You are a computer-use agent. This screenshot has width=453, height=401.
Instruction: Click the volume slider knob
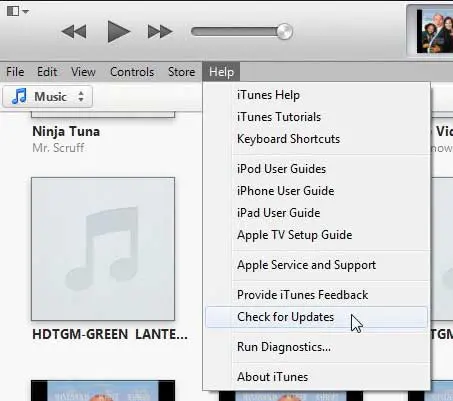point(284,32)
